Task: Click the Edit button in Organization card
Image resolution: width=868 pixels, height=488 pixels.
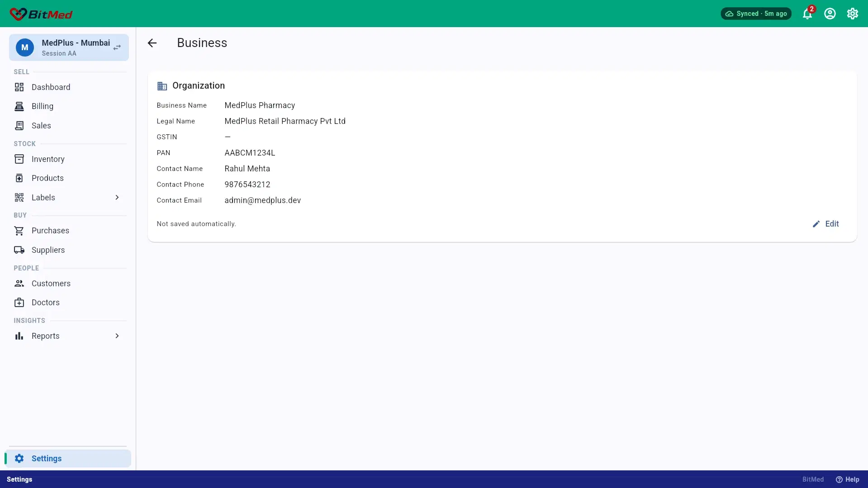Action: [825, 224]
